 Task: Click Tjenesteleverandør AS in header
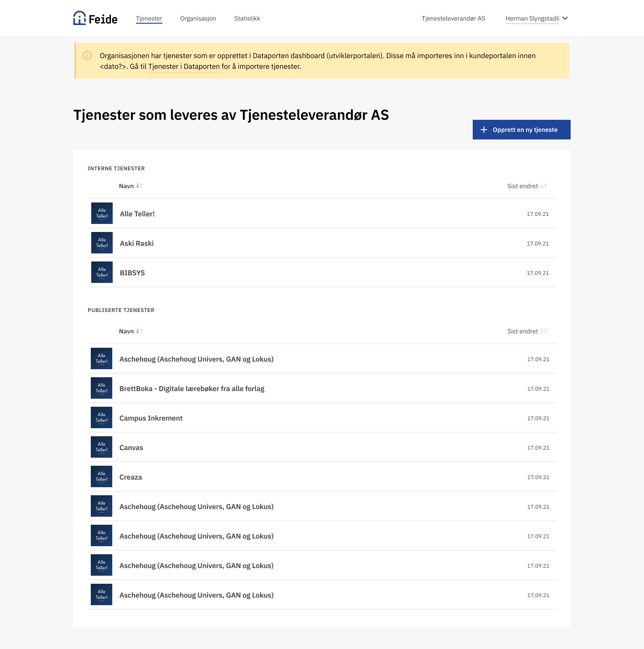tap(453, 18)
